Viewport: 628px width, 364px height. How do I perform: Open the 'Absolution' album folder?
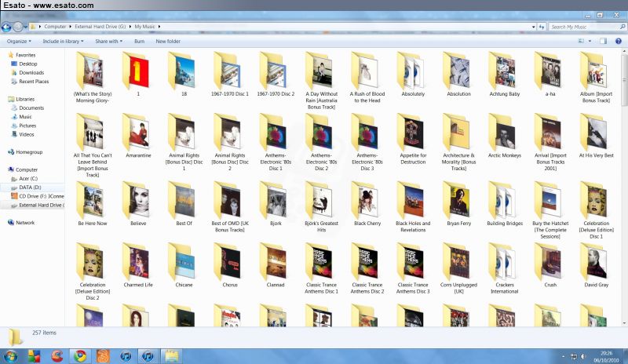(459, 76)
